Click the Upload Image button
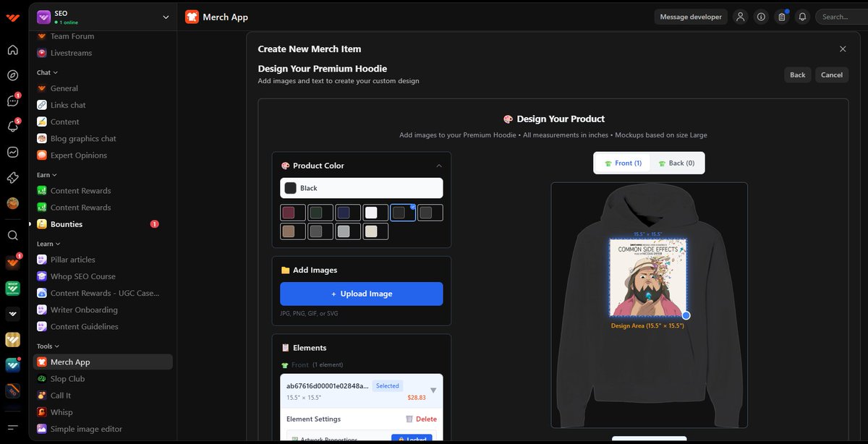 pyautogui.click(x=362, y=294)
